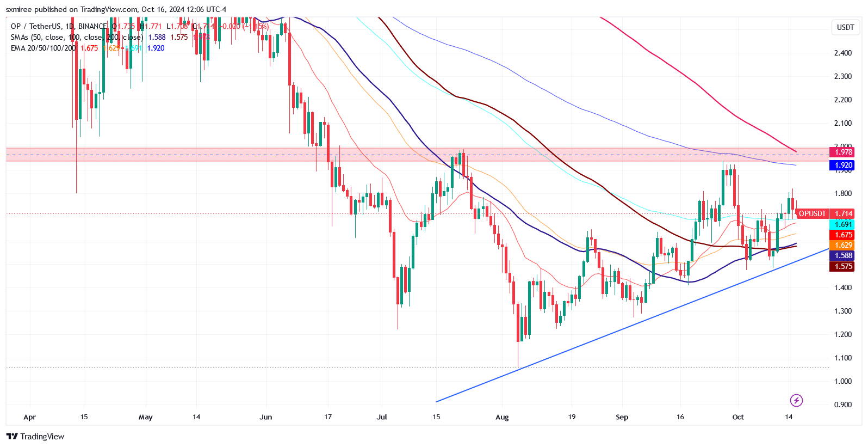
Task: Click the 16 date label on time axis
Action: [x=680, y=417]
